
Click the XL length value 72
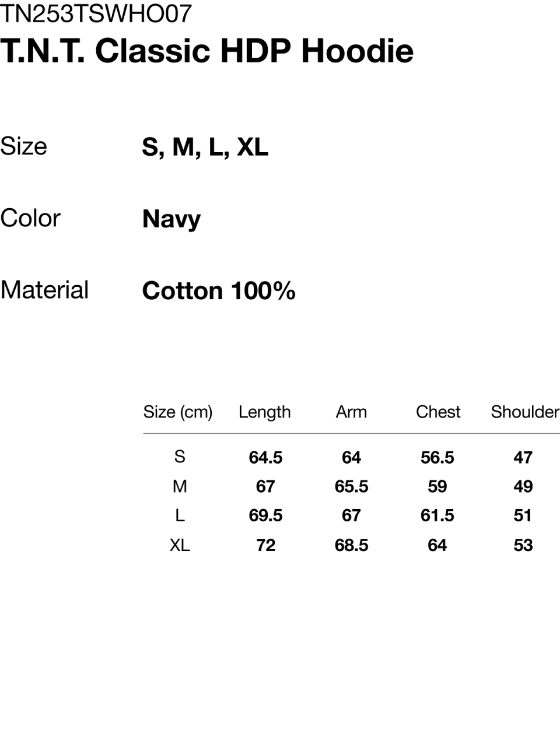point(265,545)
